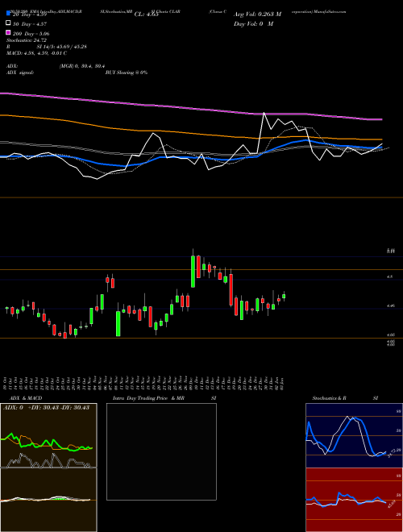The width and height of the screenshot is (403, 532).
Task: Click the 'Stochastics: 24.72' reading
Action: tap(26, 40)
